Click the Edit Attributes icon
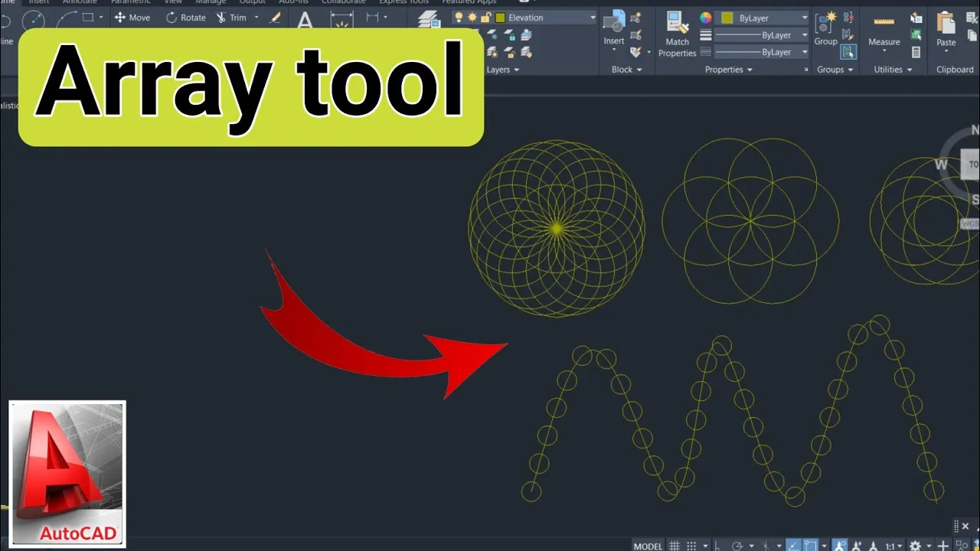Viewport: 980px width, 551px height. coord(635,51)
